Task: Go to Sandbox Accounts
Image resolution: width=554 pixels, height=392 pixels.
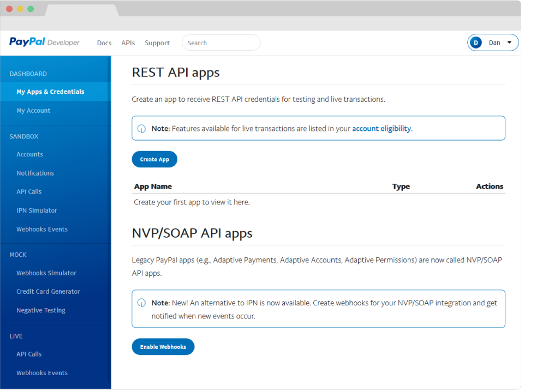Action: pyautogui.click(x=29, y=154)
